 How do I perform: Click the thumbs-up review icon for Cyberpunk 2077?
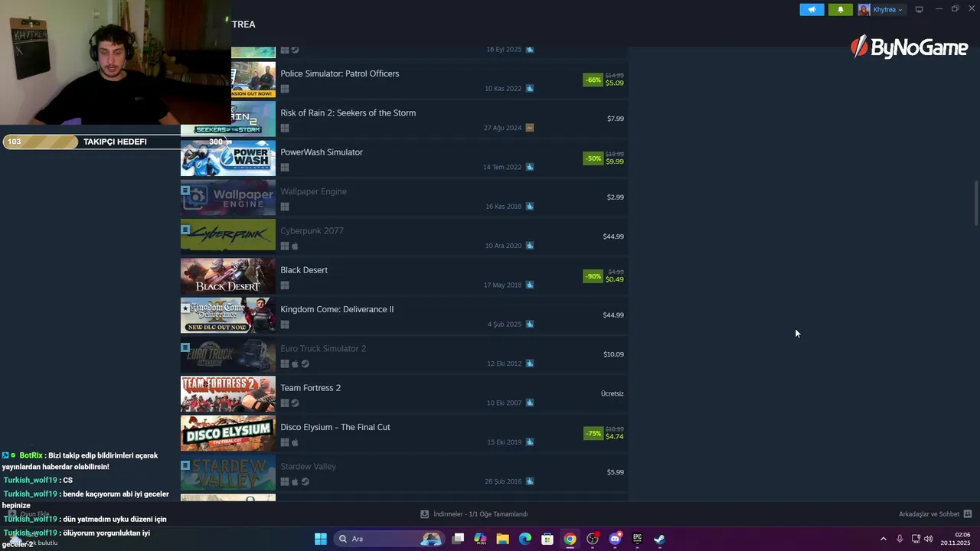tap(530, 246)
